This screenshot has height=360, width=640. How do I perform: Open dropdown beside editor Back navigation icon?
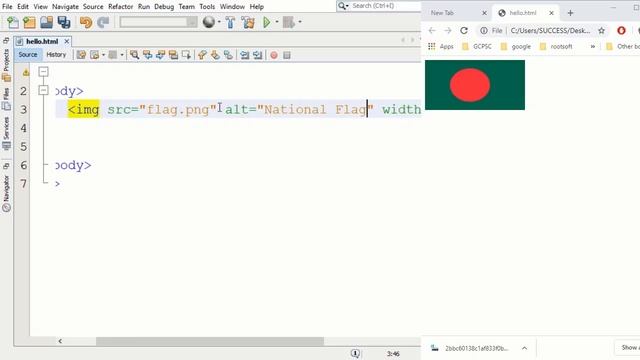pyautogui.click(x=103, y=55)
